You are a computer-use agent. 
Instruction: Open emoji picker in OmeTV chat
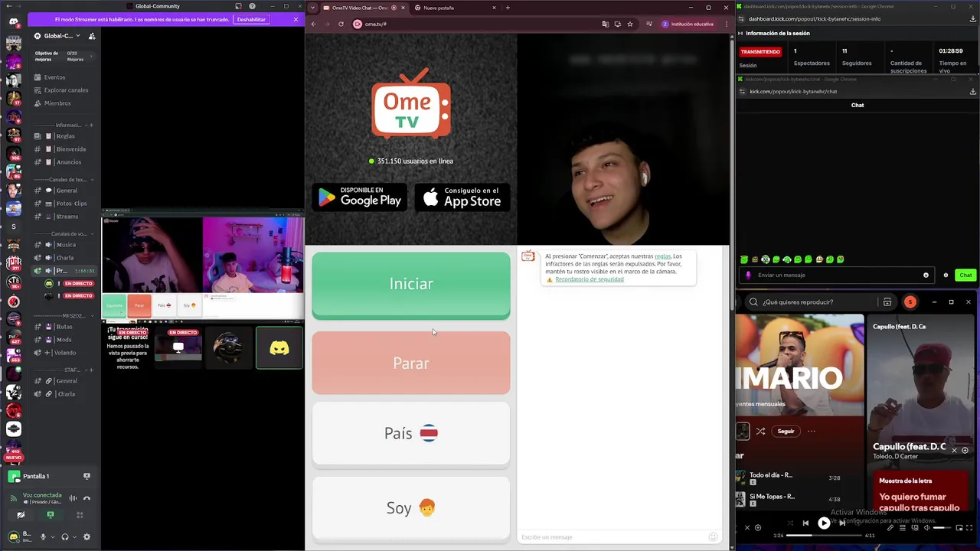pos(713,537)
